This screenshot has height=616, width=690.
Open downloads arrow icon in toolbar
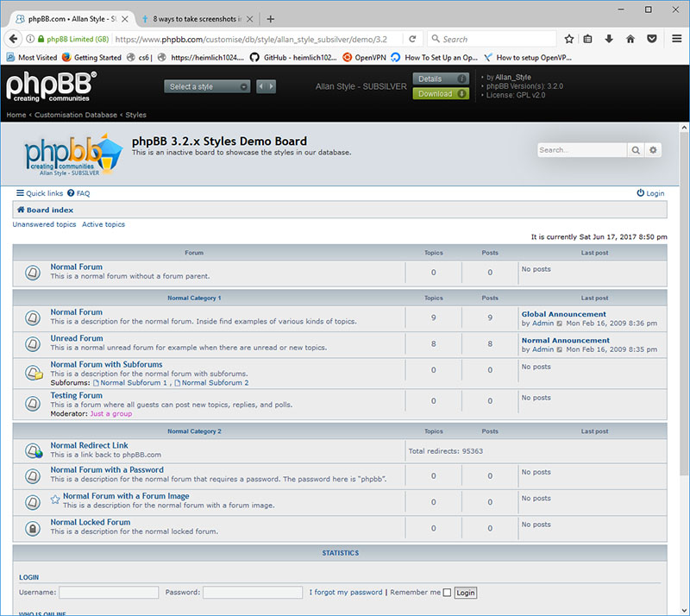click(x=609, y=39)
